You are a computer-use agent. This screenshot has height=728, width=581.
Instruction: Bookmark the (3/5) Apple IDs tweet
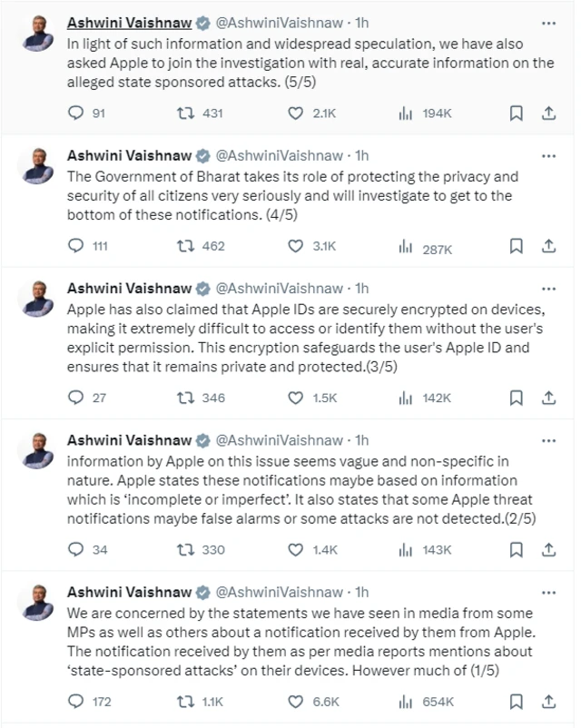click(x=516, y=398)
